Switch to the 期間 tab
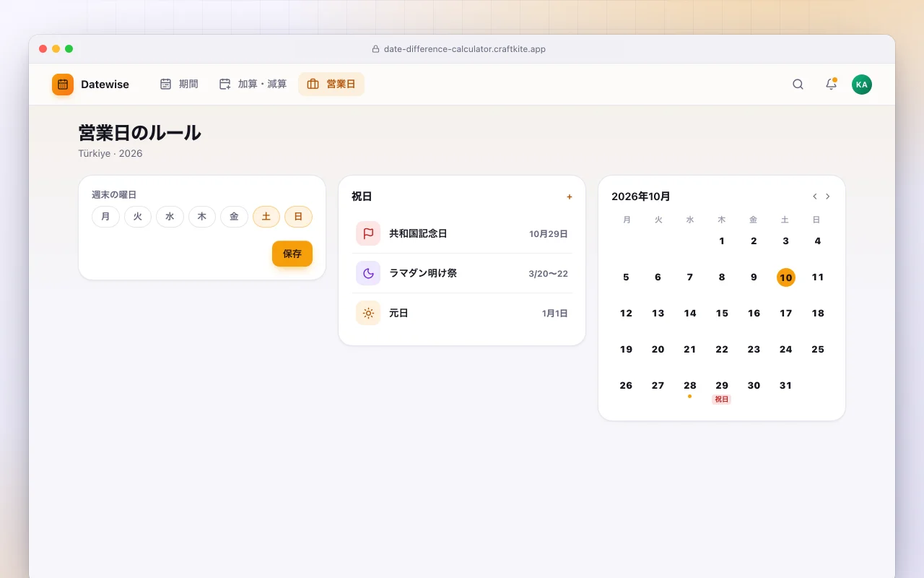This screenshot has height=578, width=924. tap(179, 85)
